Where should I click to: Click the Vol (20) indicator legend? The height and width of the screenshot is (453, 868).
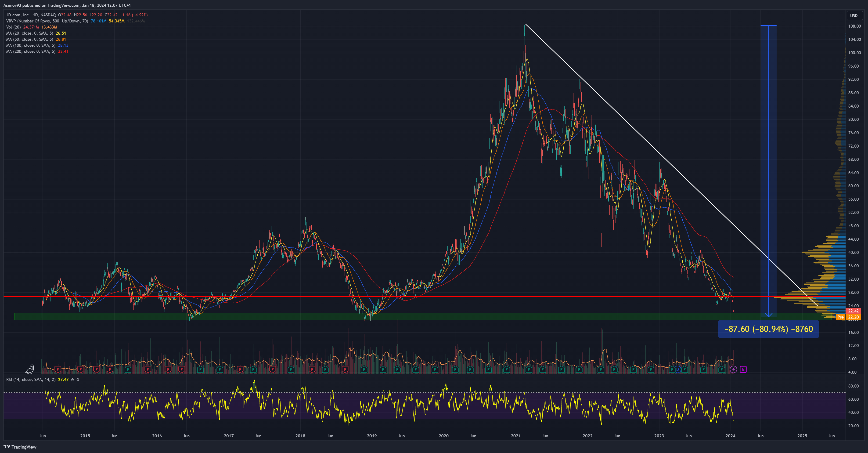14,27
